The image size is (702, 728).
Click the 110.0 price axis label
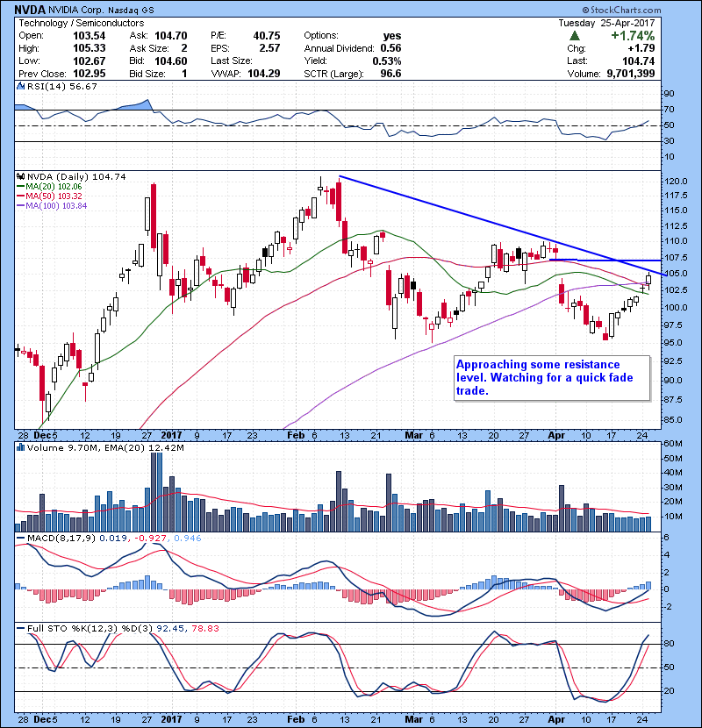[x=676, y=241]
